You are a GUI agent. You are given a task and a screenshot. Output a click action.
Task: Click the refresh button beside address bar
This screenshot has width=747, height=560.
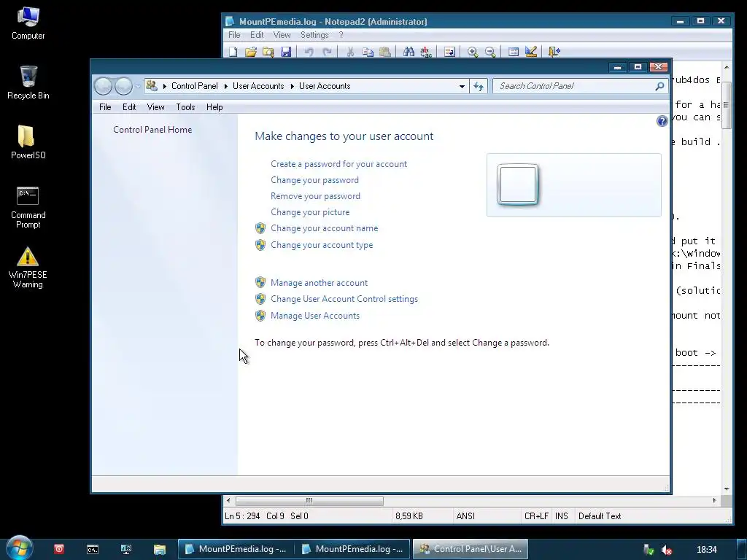pos(479,86)
